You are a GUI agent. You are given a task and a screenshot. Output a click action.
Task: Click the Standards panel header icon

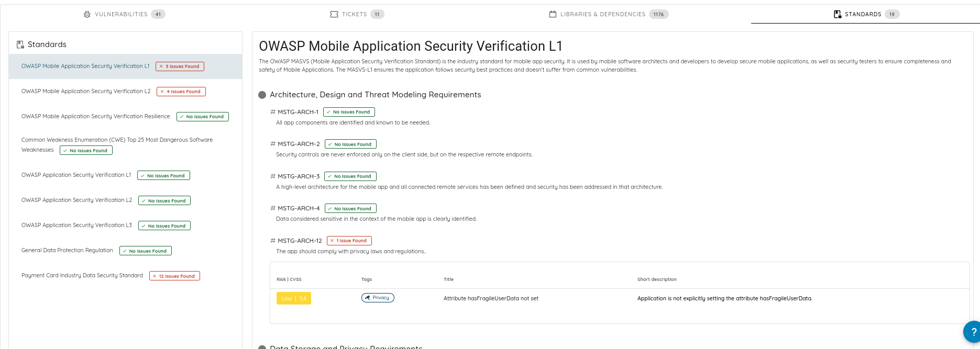[x=20, y=44]
